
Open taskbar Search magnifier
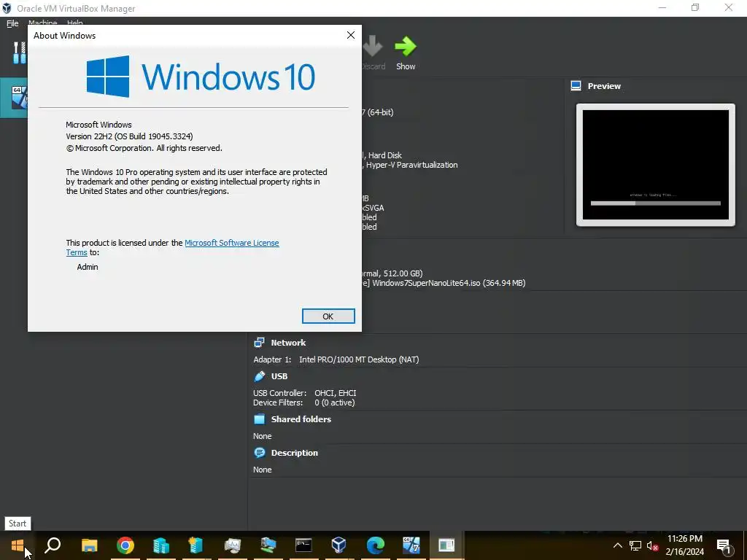coord(53,545)
